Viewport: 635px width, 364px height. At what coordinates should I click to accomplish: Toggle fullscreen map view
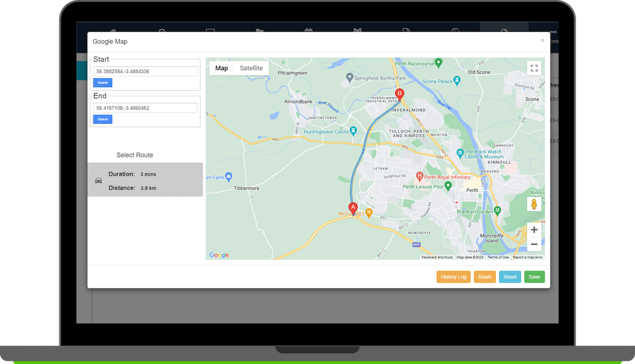coord(534,68)
